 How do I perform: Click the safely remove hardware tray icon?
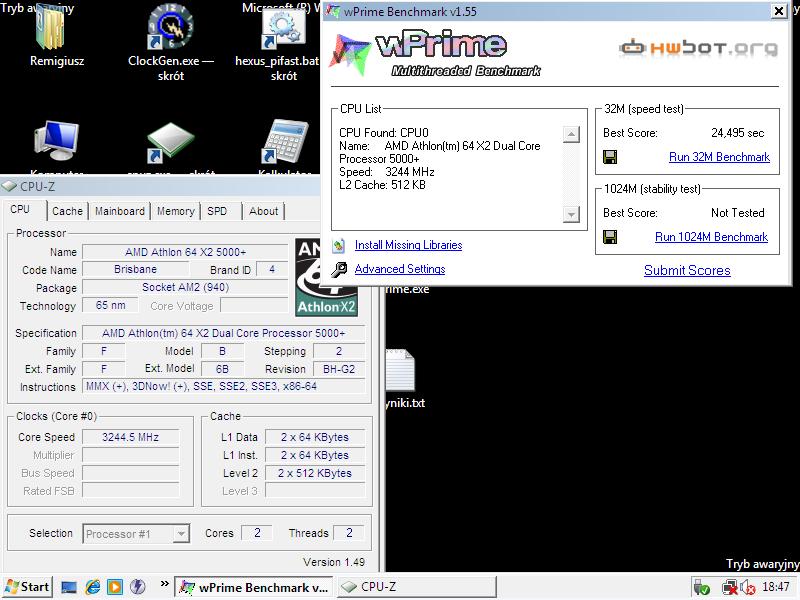pyautogui.click(x=703, y=588)
